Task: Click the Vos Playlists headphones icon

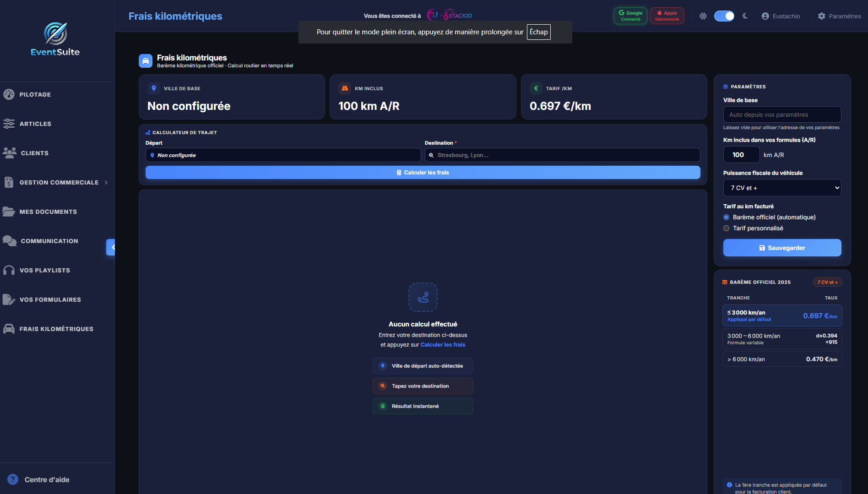Action: pos(9,270)
